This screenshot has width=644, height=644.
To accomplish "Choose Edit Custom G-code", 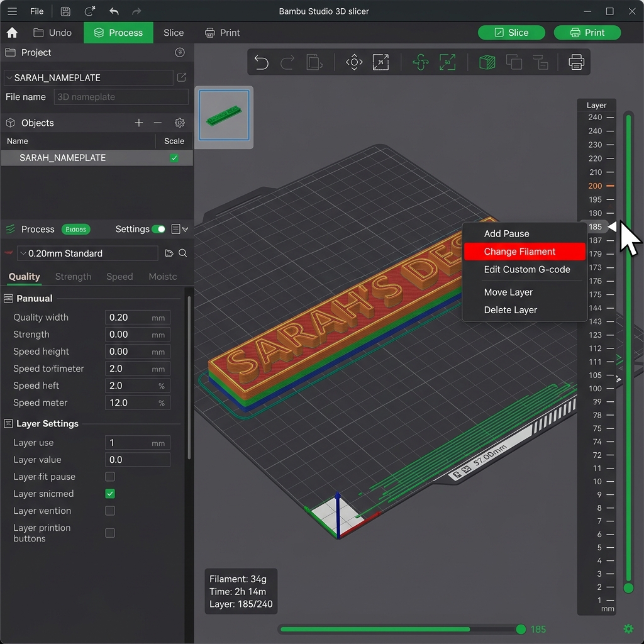I will [x=525, y=269].
